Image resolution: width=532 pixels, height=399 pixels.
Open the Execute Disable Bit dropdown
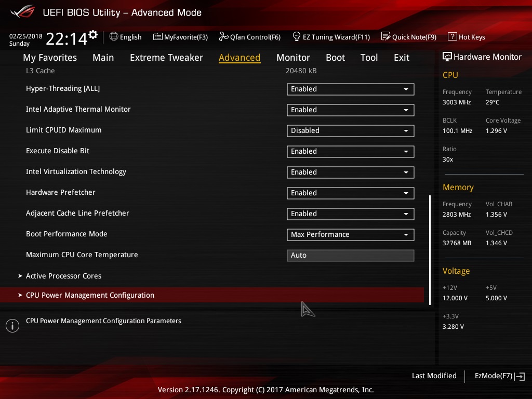(x=350, y=151)
